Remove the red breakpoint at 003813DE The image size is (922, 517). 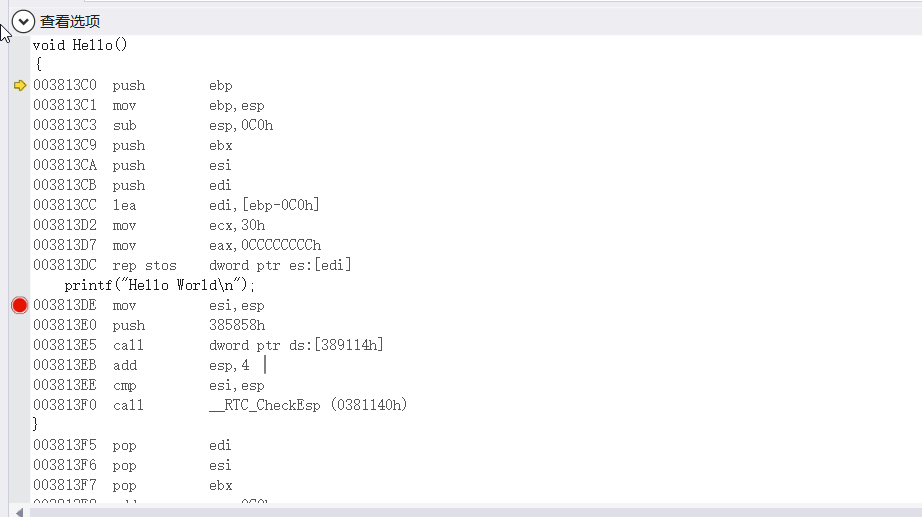(x=19, y=305)
